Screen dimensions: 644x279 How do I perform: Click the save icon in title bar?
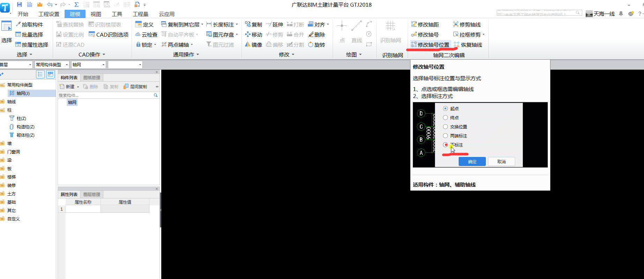pyautogui.click(x=20, y=5)
